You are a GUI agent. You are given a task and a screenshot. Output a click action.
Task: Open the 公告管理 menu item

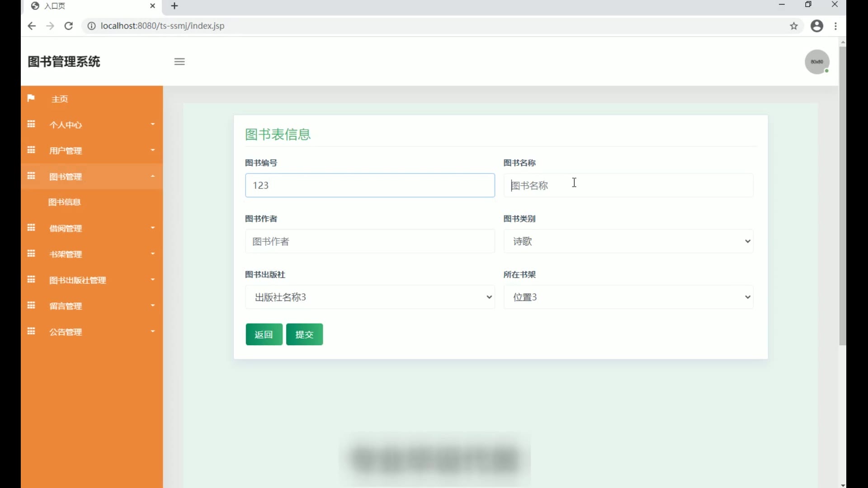(66, 332)
